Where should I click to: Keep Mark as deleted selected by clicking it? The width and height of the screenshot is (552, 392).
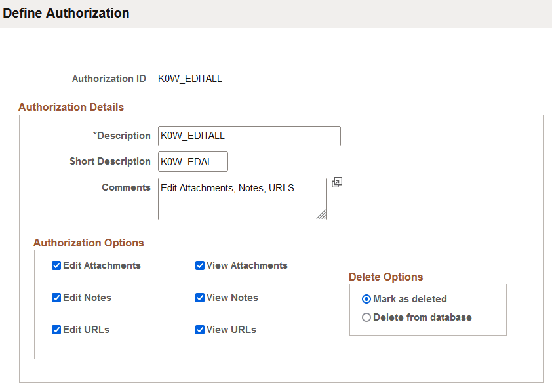tap(366, 299)
